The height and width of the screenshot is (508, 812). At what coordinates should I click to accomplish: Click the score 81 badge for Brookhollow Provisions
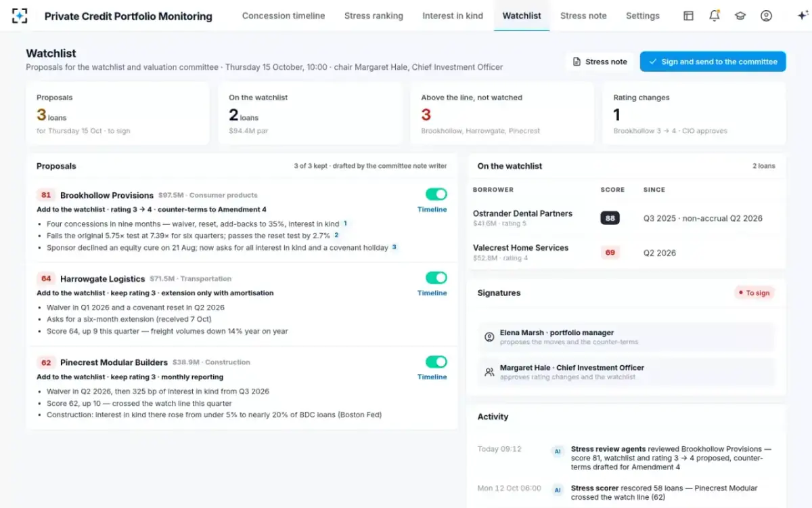pos(46,195)
